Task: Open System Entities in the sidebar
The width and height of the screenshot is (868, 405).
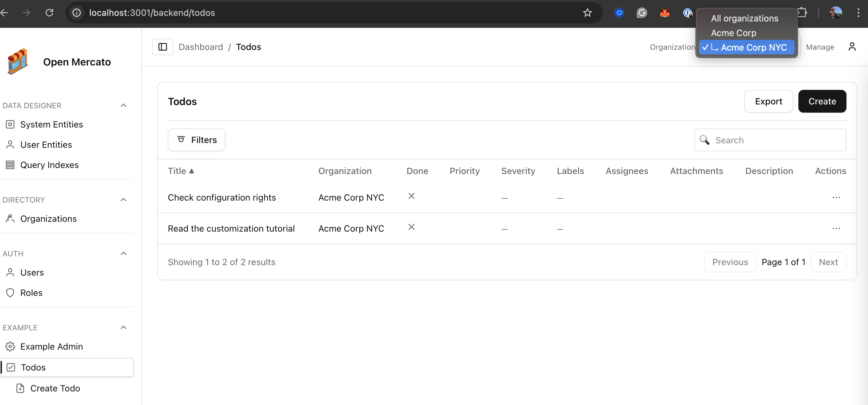Action: click(51, 124)
